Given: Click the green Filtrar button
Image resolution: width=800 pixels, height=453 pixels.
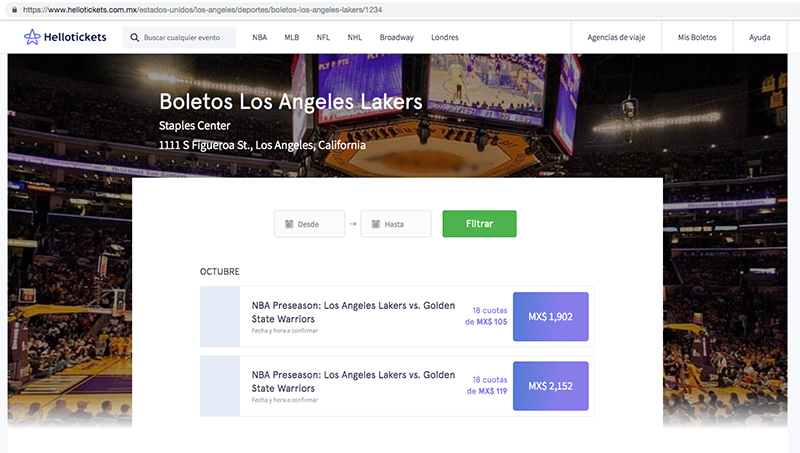Looking at the screenshot, I should click(480, 223).
